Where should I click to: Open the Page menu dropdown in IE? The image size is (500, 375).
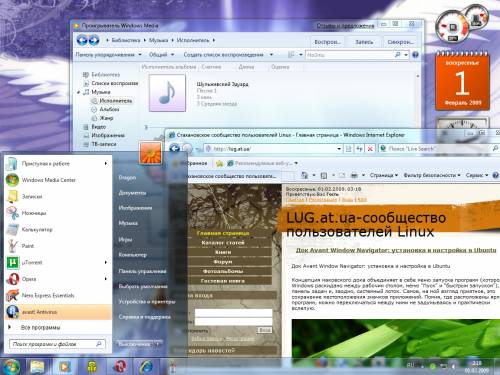383,175
